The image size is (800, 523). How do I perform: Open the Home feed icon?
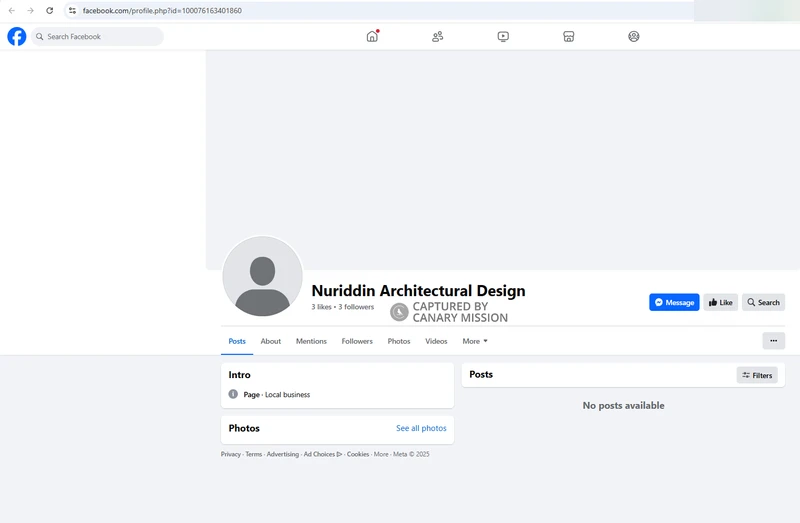(372, 36)
